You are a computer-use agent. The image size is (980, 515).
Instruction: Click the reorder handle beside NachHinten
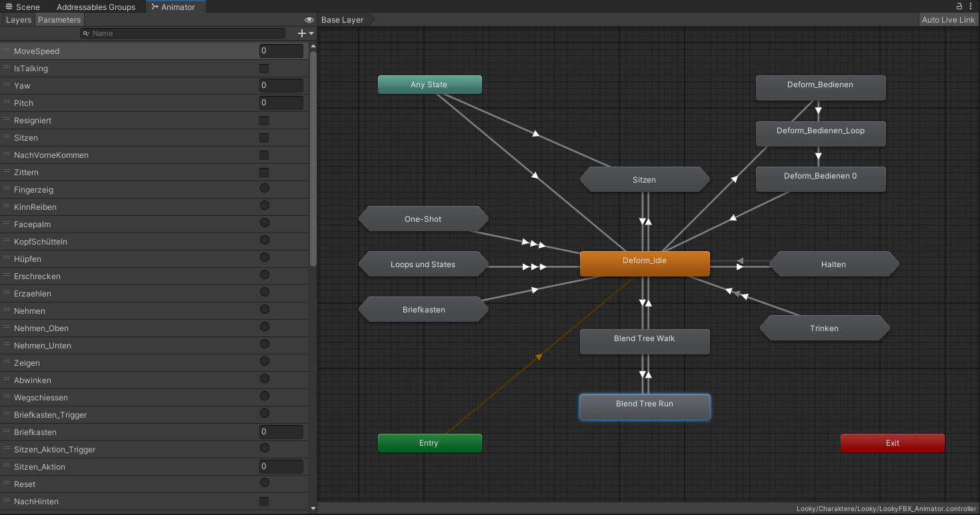click(x=7, y=501)
